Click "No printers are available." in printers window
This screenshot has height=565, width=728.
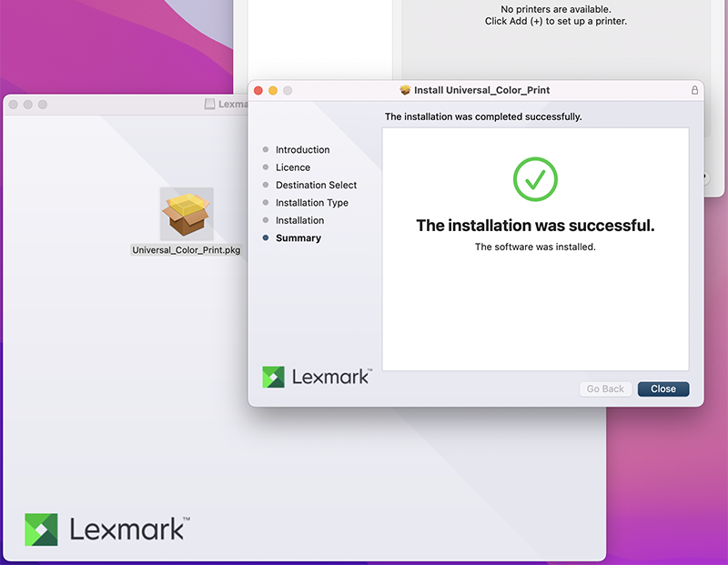pos(556,9)
